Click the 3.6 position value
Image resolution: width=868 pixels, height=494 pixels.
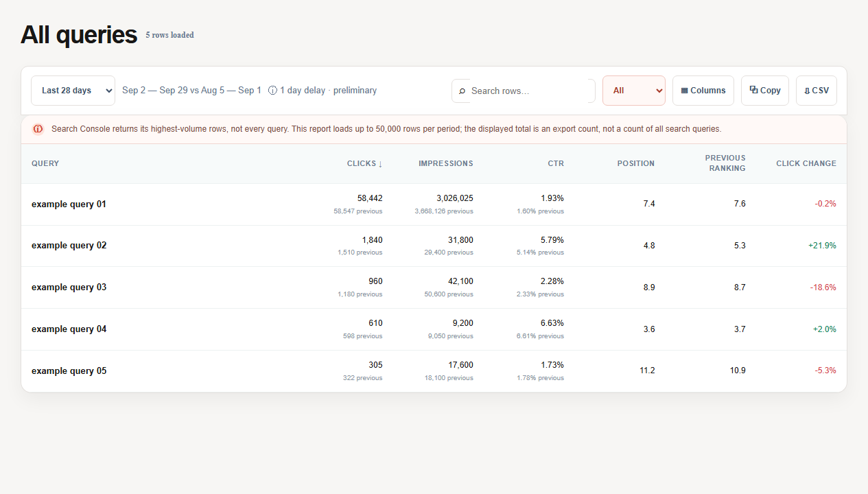649,329
